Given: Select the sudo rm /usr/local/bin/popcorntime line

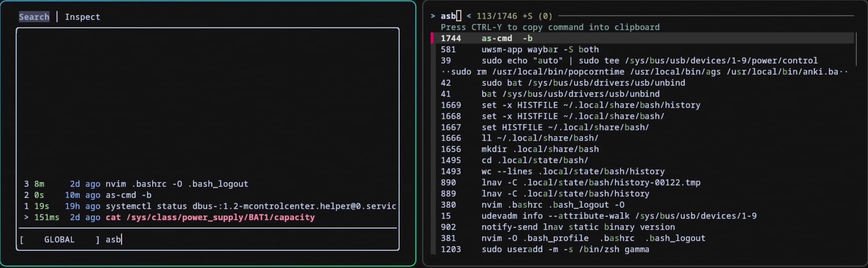Looking at the screenshot, I should point(642,72).
